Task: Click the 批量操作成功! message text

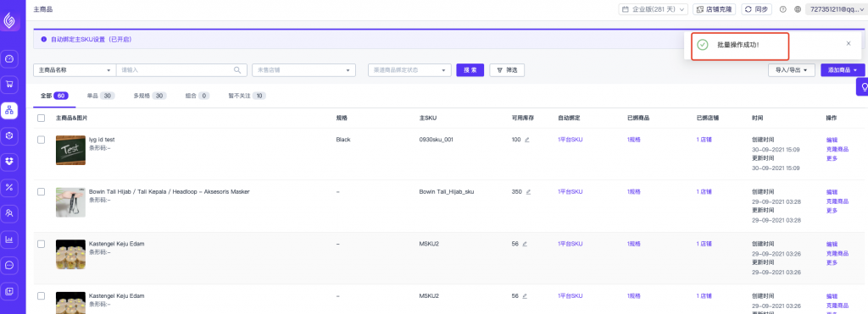Action: (738, 44)
